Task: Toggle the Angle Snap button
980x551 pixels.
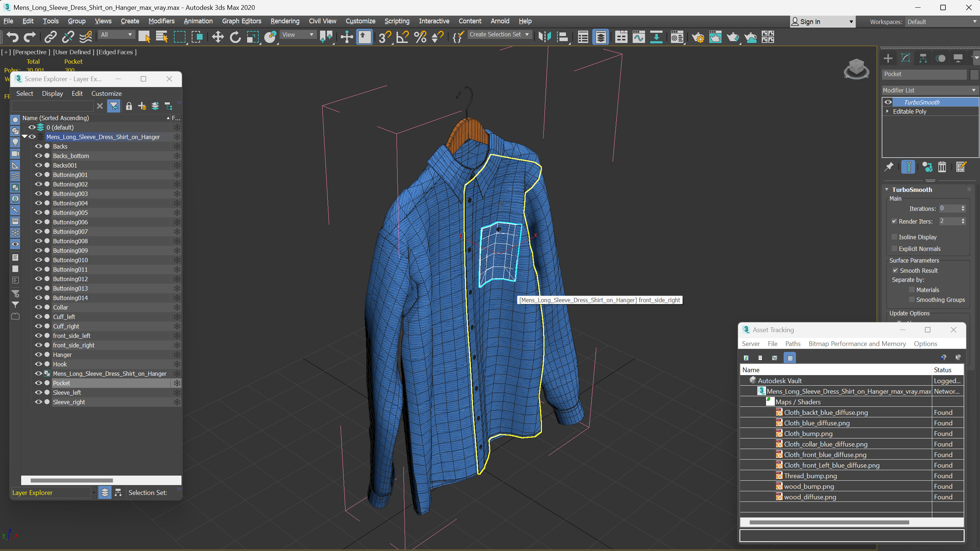Action: click(x=402, y=37)
